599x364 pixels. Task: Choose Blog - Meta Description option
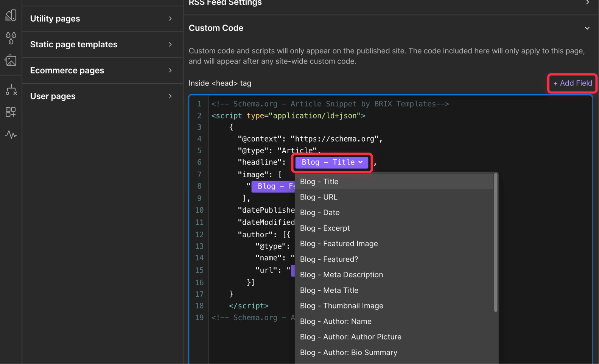tap(394, 275)
